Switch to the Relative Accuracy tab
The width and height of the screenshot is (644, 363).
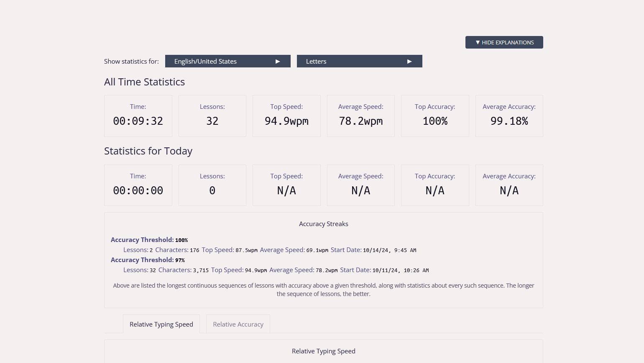[x=238, y=324]
